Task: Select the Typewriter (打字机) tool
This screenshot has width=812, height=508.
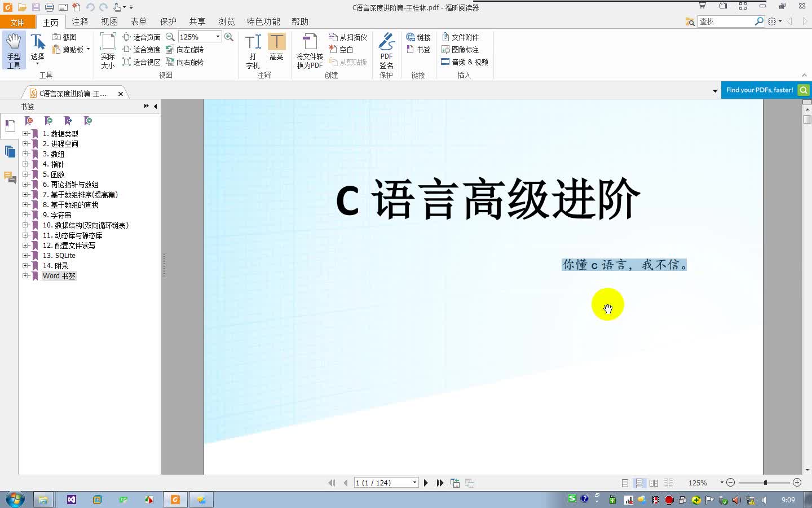Action: (x=253, y=50)
